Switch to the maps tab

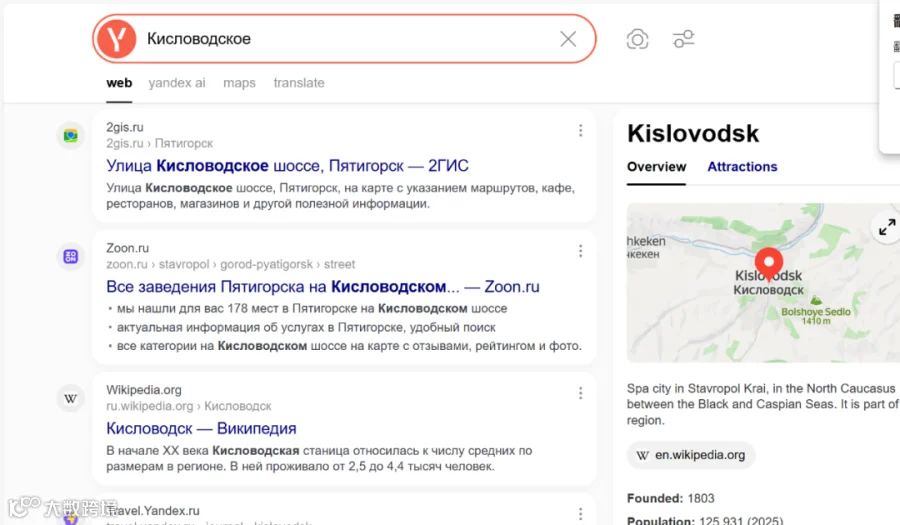(239, 83)
